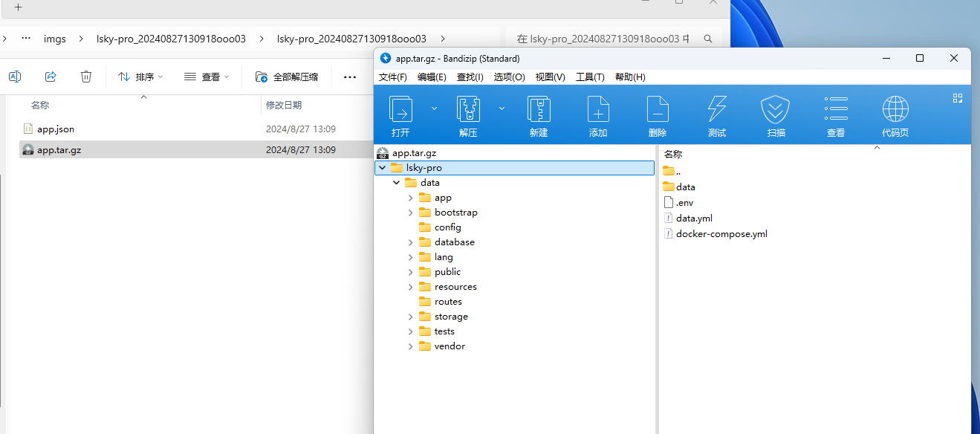
Task: Click the new tab plus button in Explorer
Action: [x=19, y=7]
